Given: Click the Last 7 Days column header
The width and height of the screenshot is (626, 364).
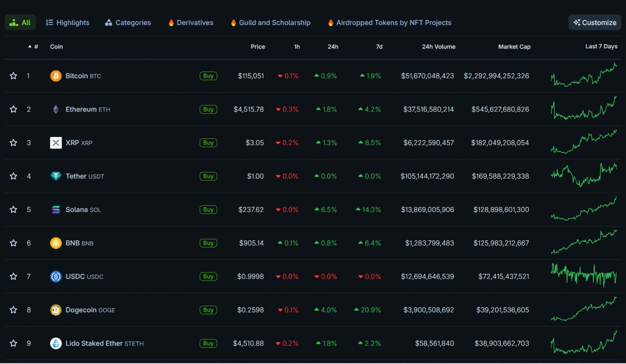Looking at the screenshot, I should tap(601, 46).
